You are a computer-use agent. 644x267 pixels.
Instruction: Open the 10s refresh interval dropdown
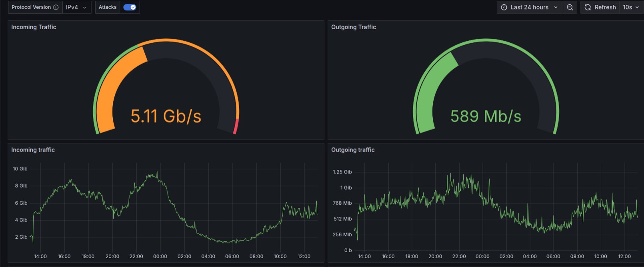pos(631,7)
